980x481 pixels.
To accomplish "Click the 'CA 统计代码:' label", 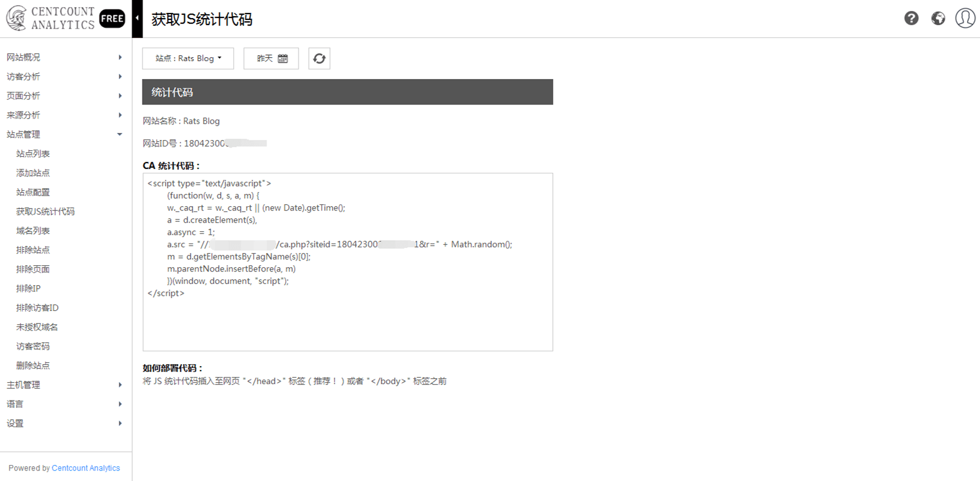I will click(x=171, y=166).
